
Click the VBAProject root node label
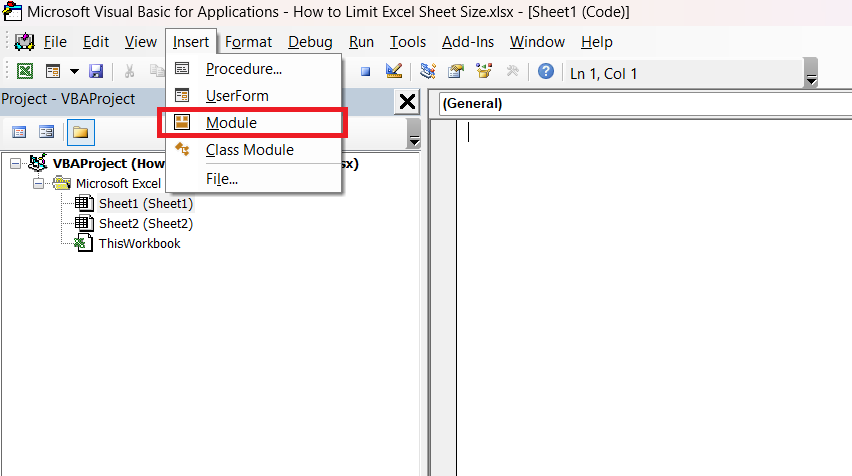pos(108,164)
